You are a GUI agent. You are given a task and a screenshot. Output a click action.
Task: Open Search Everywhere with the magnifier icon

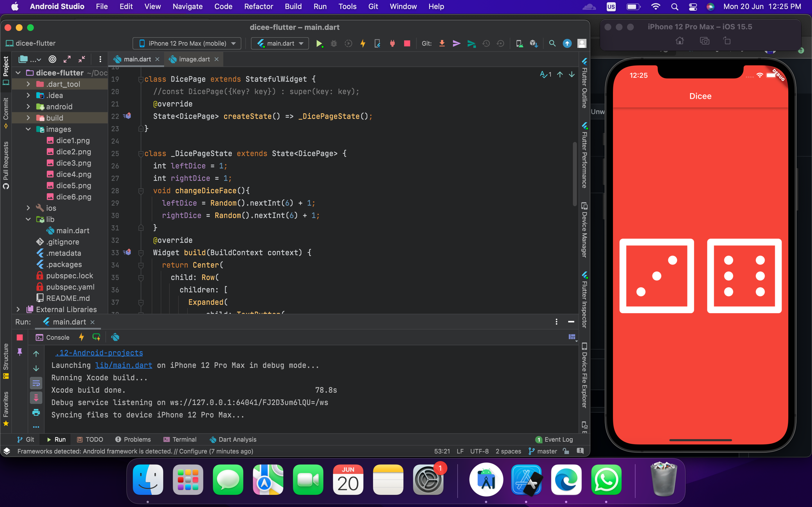[552, 43]
